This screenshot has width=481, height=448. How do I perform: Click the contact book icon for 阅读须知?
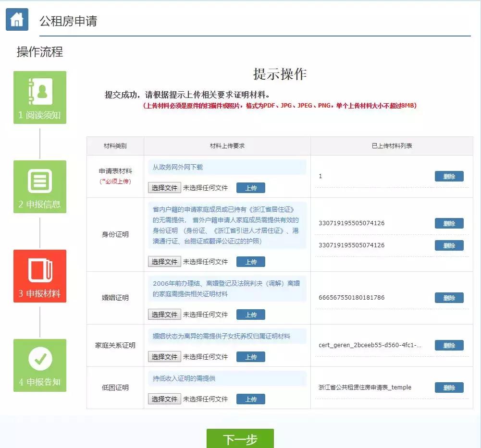(x=40, y=91)
